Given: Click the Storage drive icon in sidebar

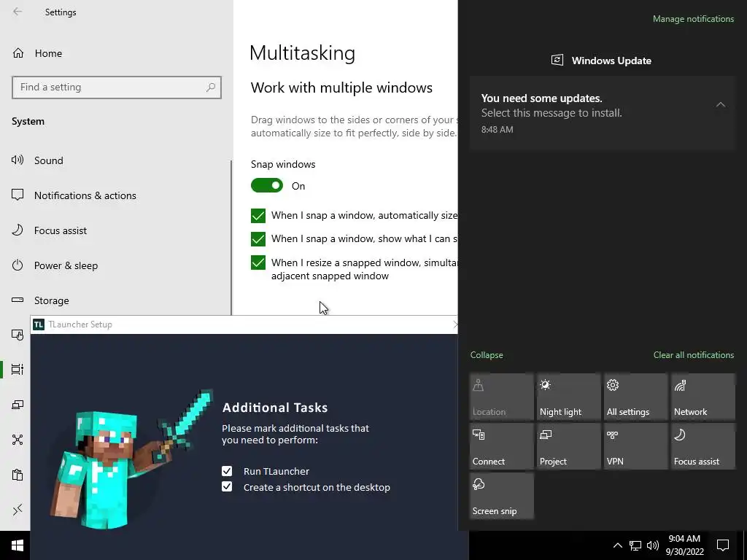Looking at the screenshot, I should (x=18, y=300).
